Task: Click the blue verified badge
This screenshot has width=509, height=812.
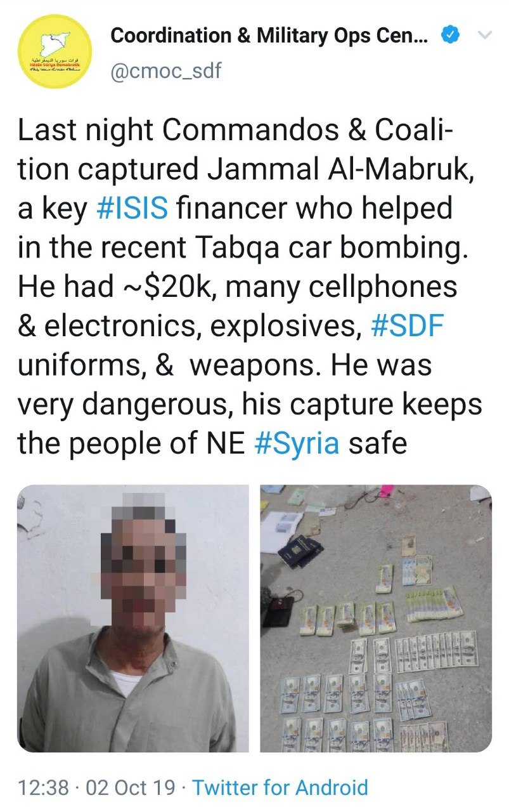Action: (450, 36)
